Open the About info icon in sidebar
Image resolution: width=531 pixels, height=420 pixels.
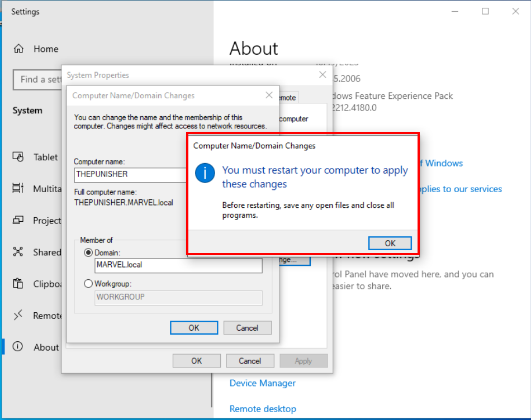tap(18, 347)
